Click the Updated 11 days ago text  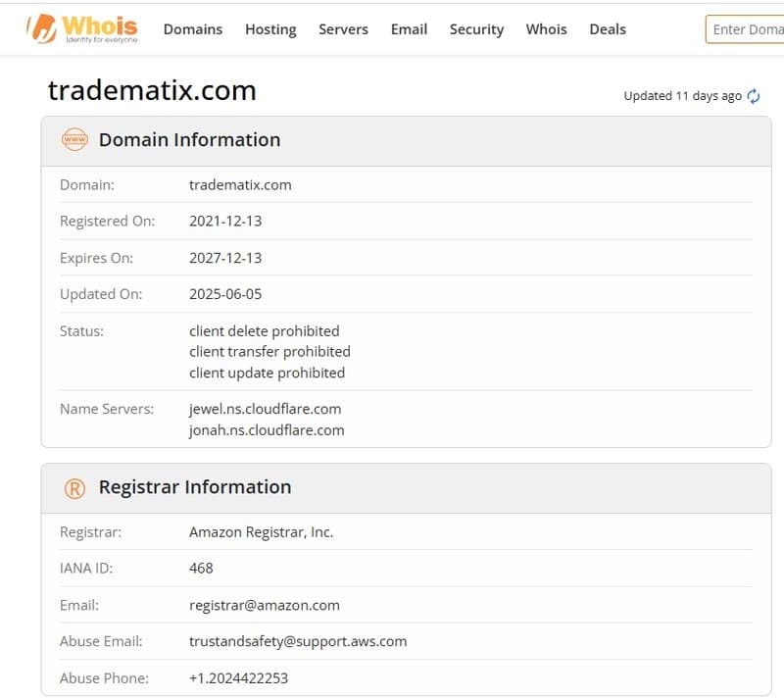pyautogui.click(x=682, y=96)
